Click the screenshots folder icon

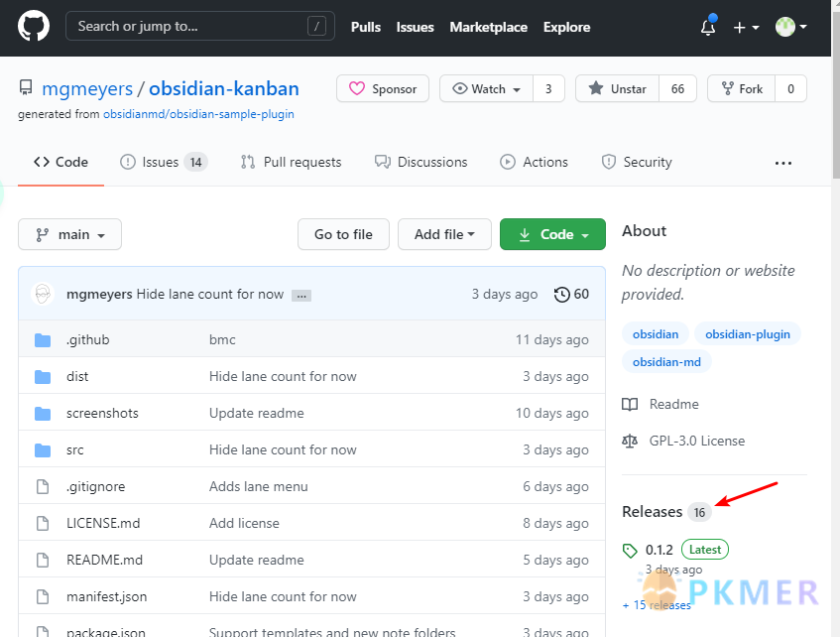43,414
